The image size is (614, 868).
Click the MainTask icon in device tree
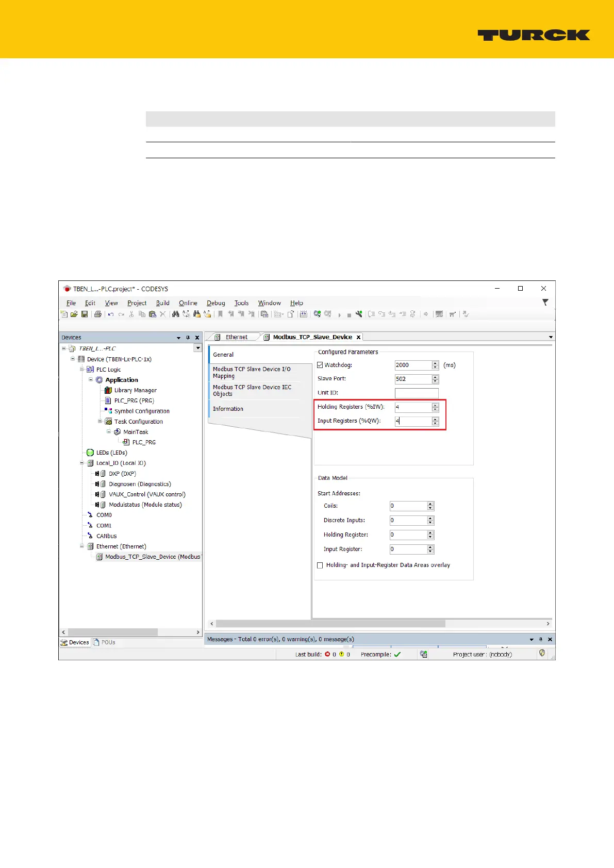coord(118,432)
